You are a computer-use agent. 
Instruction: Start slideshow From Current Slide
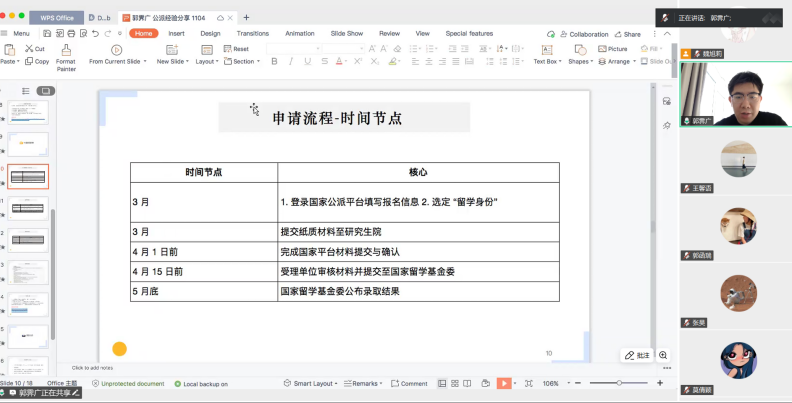point(116,55)
